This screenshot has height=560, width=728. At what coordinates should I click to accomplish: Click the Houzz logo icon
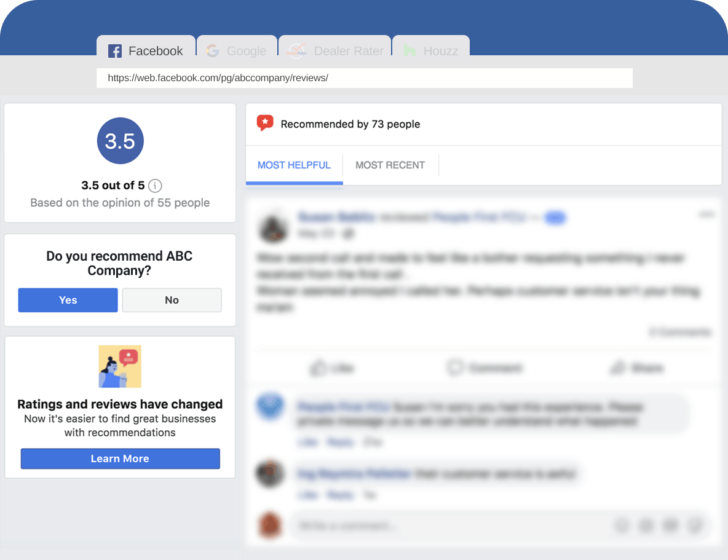coord(410,50)
